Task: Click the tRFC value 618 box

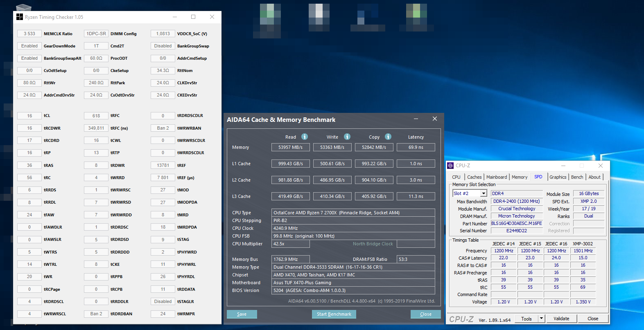Action: point(96,116)
